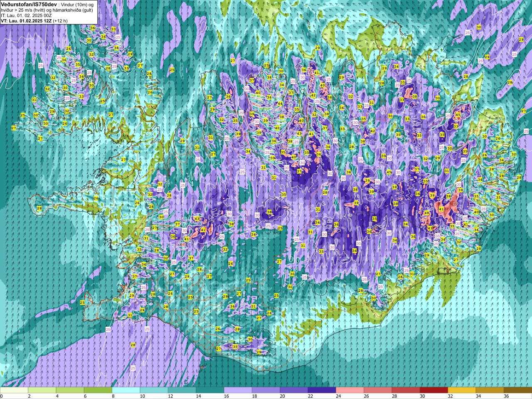Click the 'VT: Lau. 01.02.2025 12Z' valid time
The image size is (532, 399).
[26, 20]
